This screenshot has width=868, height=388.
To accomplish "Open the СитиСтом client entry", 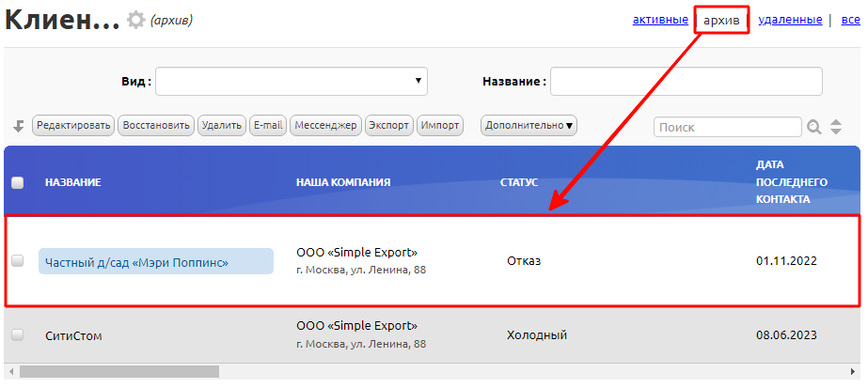I will click(73, 335).
